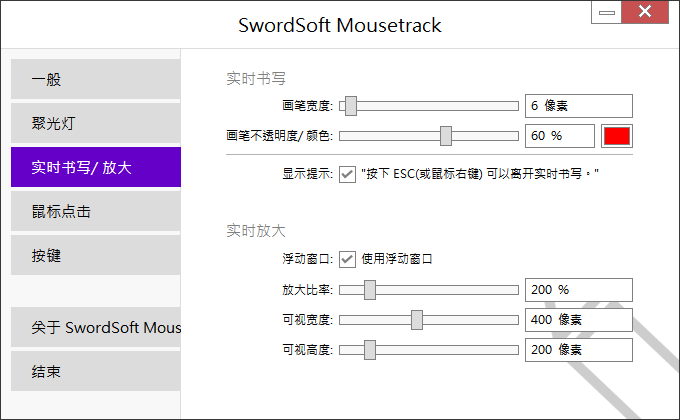Open the 一般 settings tab
Viewport: 680px width, 420px height.
tap(95, 79)
